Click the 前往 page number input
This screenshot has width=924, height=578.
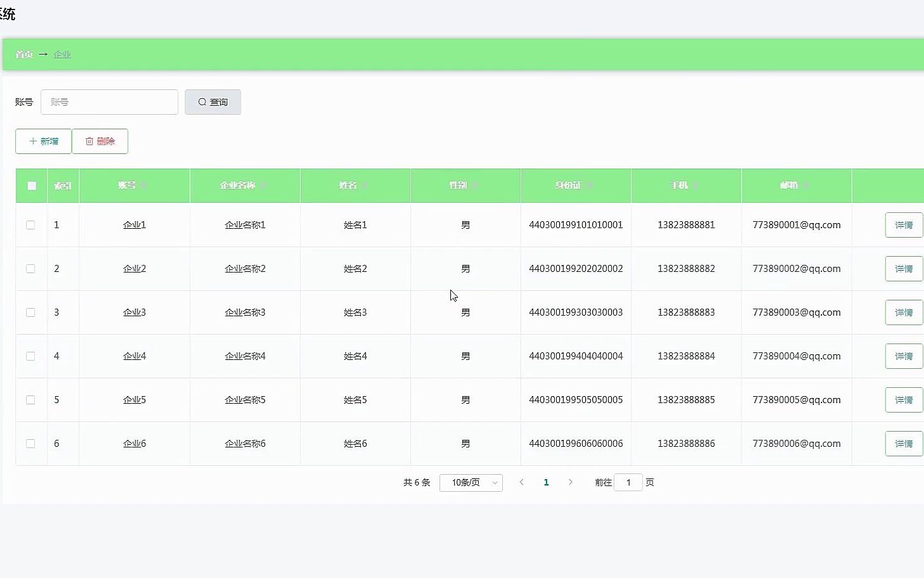tap(628, 483)
